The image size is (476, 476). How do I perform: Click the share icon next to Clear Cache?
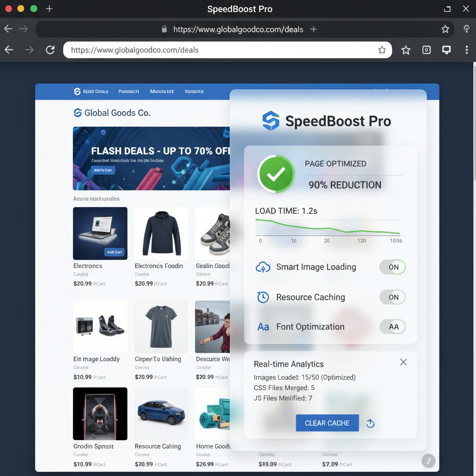click(370, 423)
